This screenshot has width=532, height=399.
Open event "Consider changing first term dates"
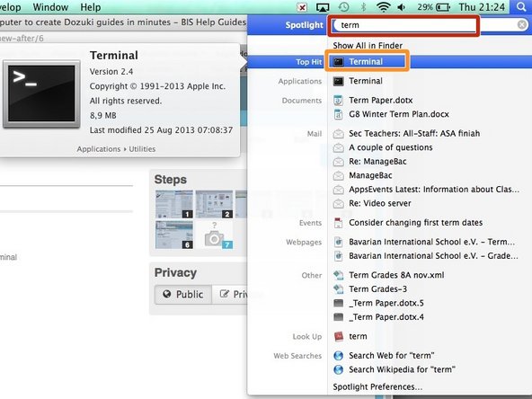(408, 223)
